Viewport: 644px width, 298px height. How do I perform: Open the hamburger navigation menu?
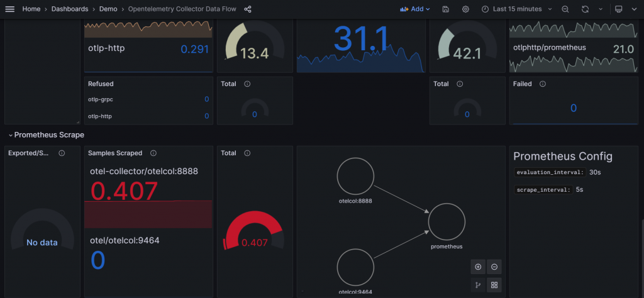pyautogui.click(x=9, y=9)
